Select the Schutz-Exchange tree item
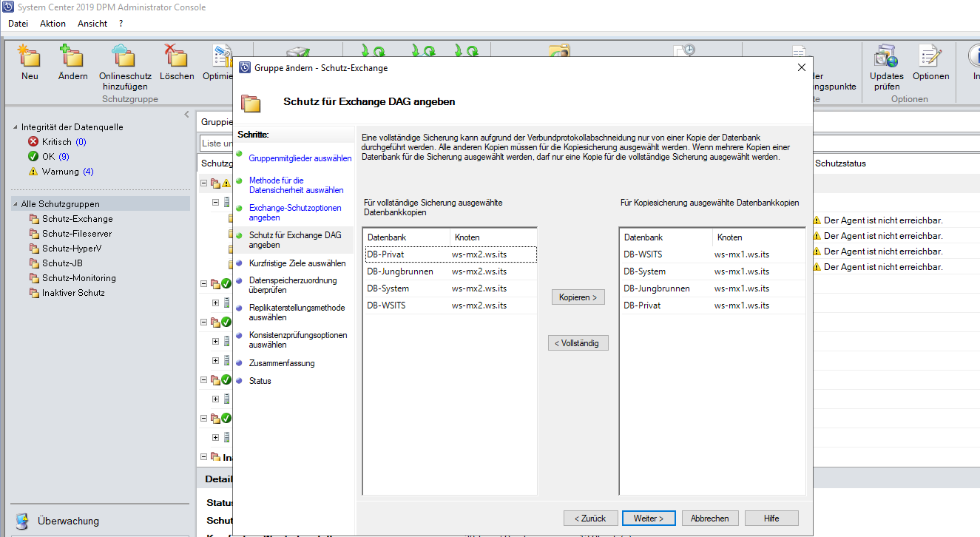 [78, 219]
